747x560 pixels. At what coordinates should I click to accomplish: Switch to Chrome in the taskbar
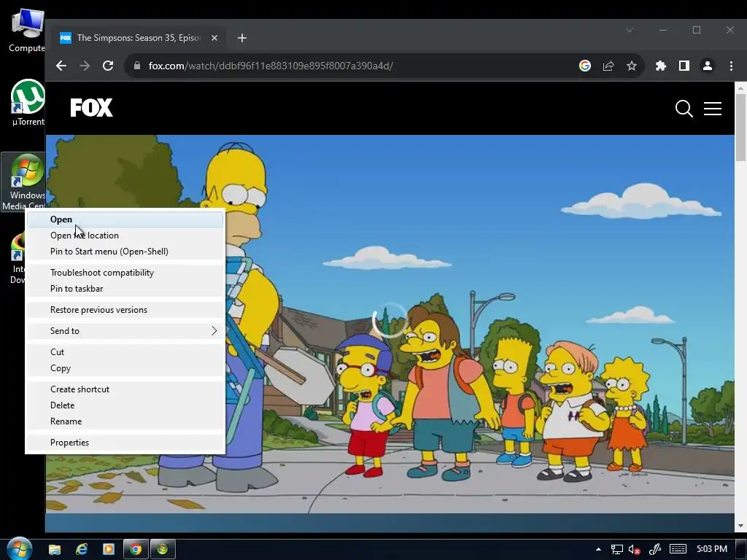click(136, 549)
